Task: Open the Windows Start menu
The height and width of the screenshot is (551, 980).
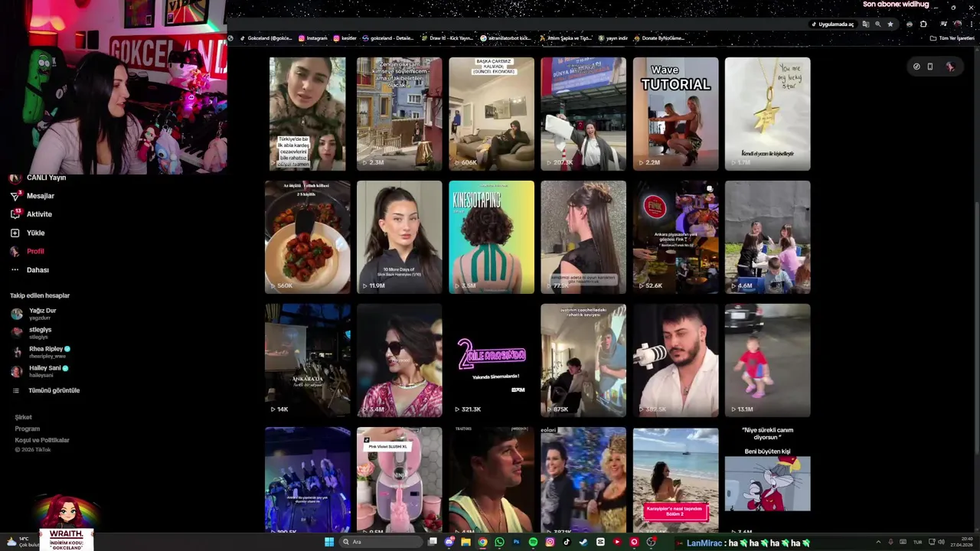Action: click(x=329, y=542)
